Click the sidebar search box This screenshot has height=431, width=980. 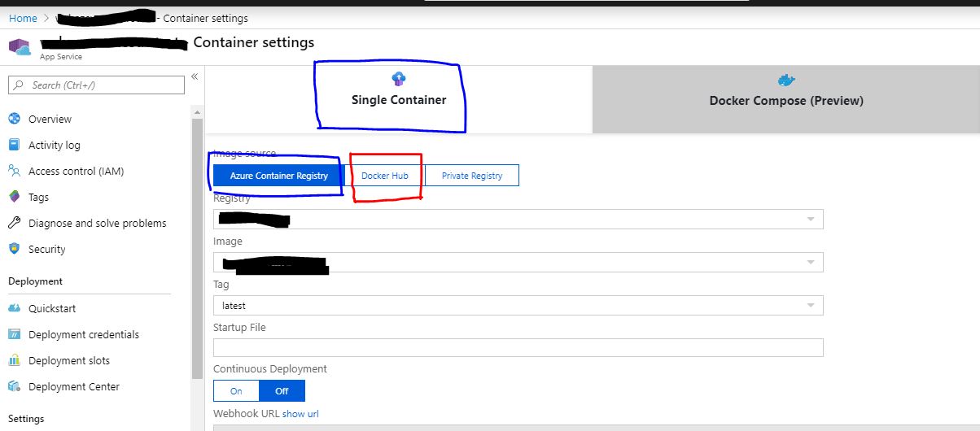[x=96, y=85]
